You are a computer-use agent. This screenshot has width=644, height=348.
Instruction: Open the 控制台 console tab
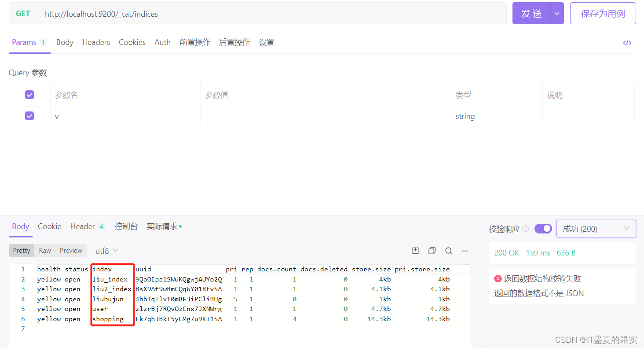point(126,226)
